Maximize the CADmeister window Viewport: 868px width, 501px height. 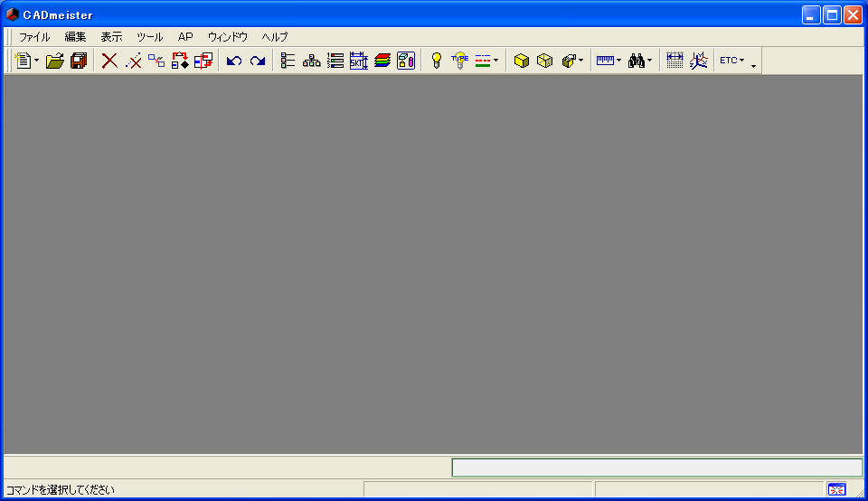832,15
